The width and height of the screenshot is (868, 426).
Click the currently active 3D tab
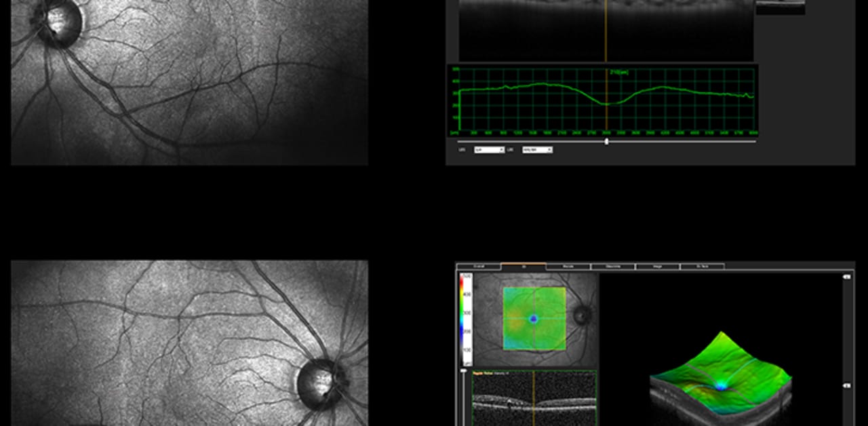(x=525, y=266)
